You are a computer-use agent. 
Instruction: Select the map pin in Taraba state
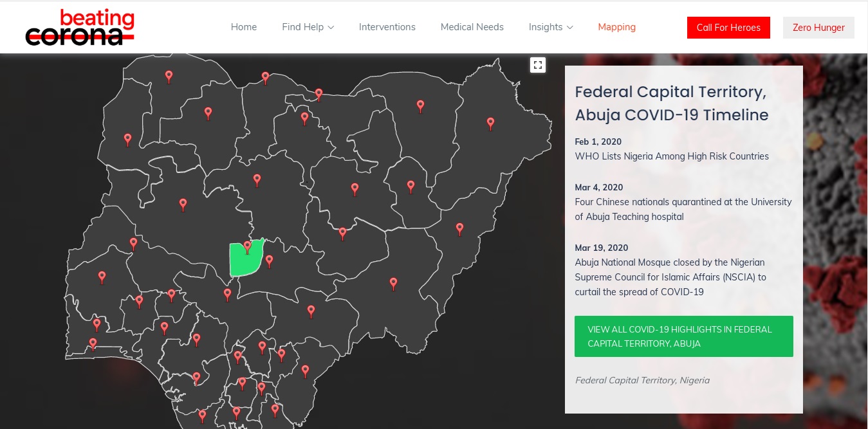click(393, 283)
